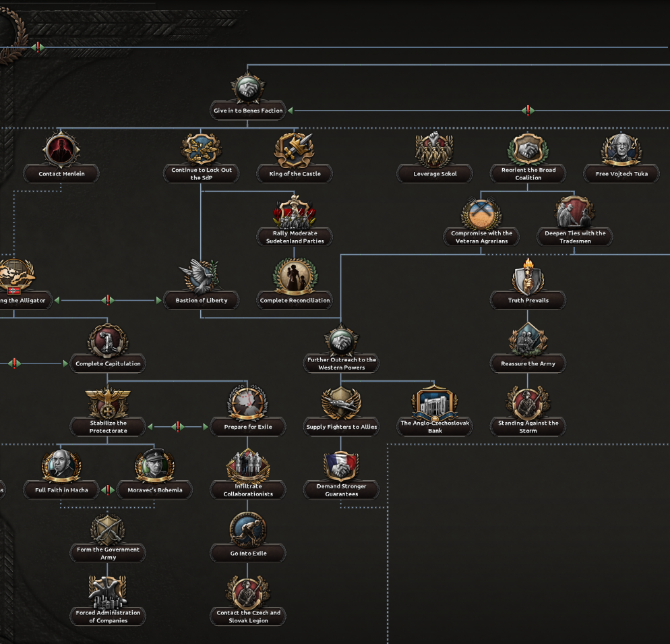Image resolution: width=670 pixels, height=644 pixels.
Task: Select the Reassure the Army focus label
Action: coord(528,364)
